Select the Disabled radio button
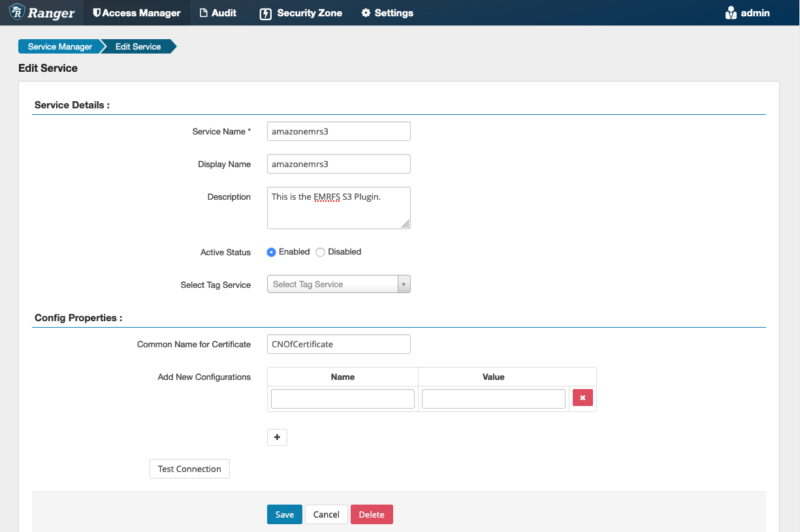800x532 pixels. 320,252
